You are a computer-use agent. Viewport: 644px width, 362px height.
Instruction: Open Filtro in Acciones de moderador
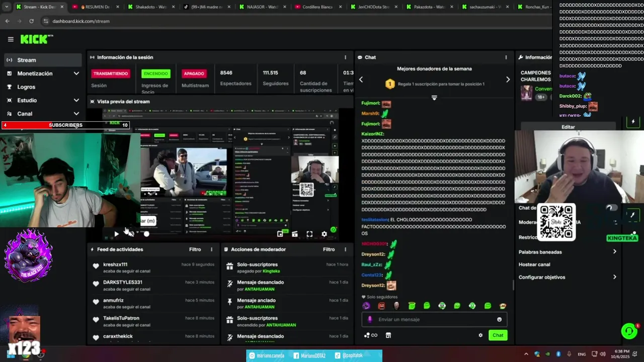coord(329,249)
